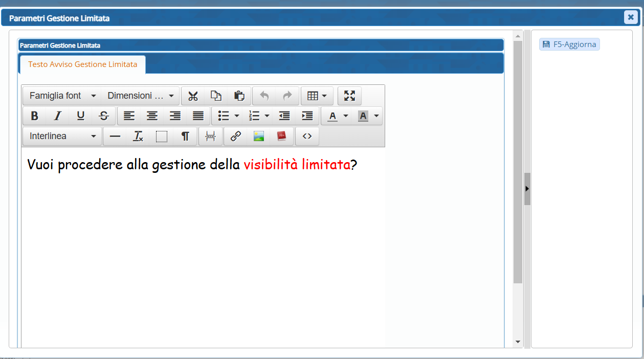Toggle italic formatting
Screen dimensions: 644x359
pyautogui.click(x=57, y=116)
